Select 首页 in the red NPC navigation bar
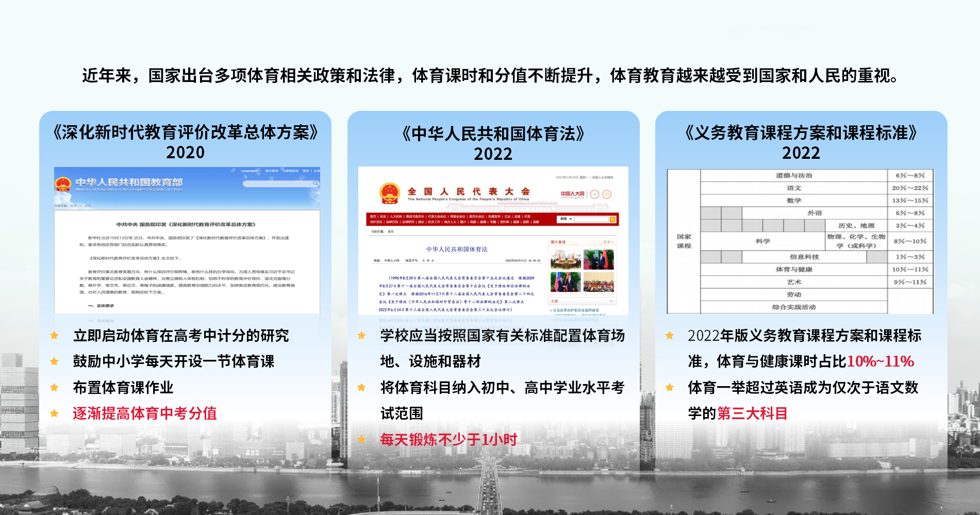 point(373,217)
